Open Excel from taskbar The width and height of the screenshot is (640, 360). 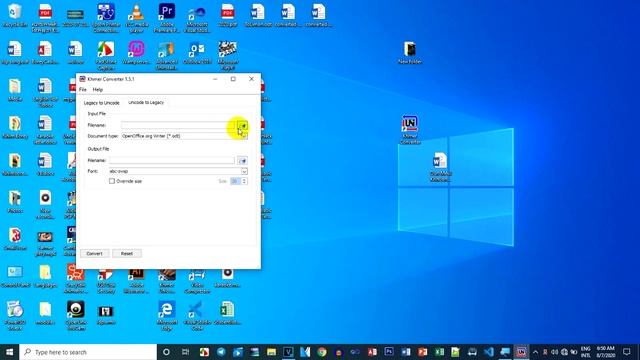point(439,352)
